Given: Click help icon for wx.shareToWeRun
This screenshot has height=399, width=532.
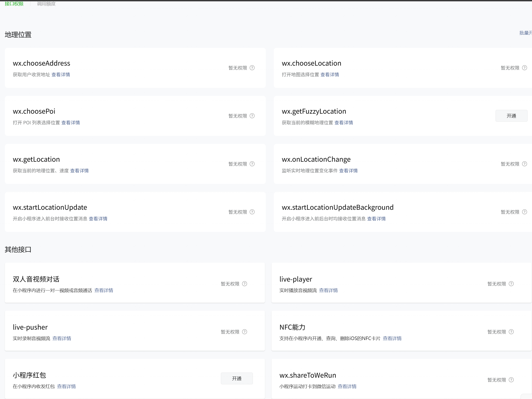Looking at the screenshot, I should (x=511, y=380).
